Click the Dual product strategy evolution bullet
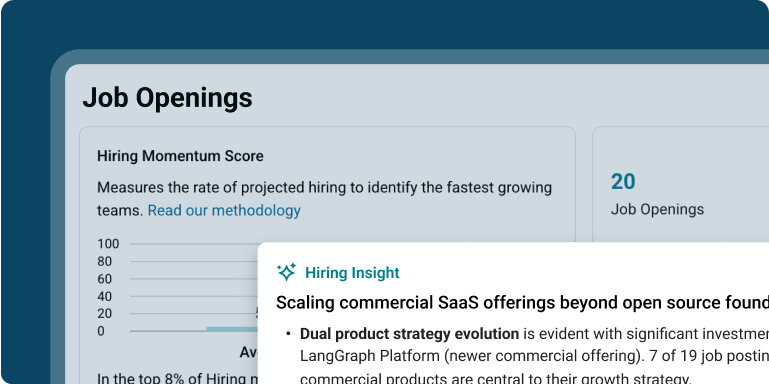This screenshot has width=769, height=384. click(410, 334)
